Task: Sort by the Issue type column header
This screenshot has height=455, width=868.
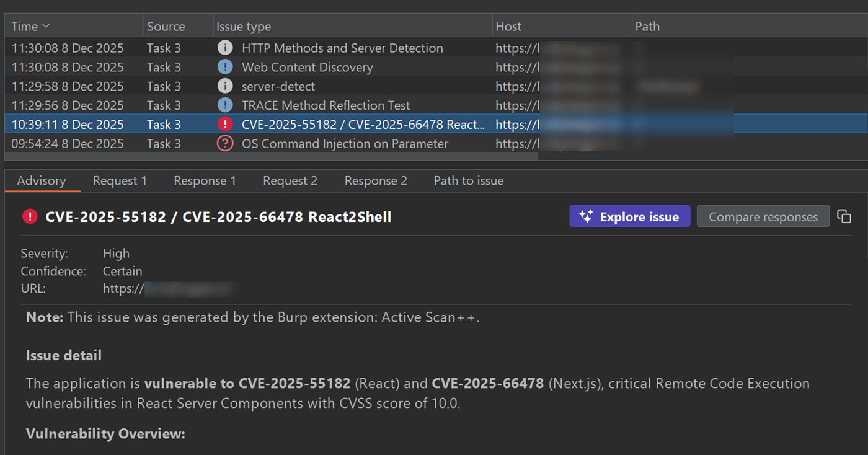Action: tap(244, 27)
